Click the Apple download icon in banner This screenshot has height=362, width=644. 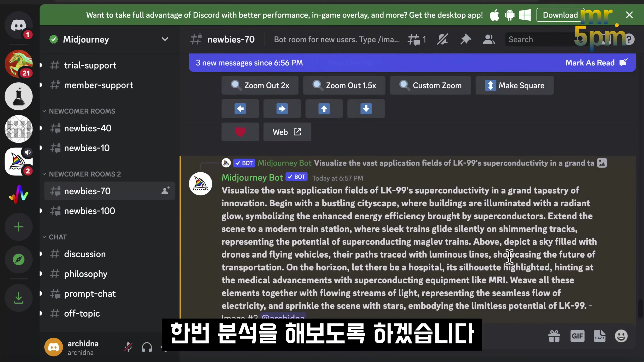pyautogui.click(x=494, y=15)
